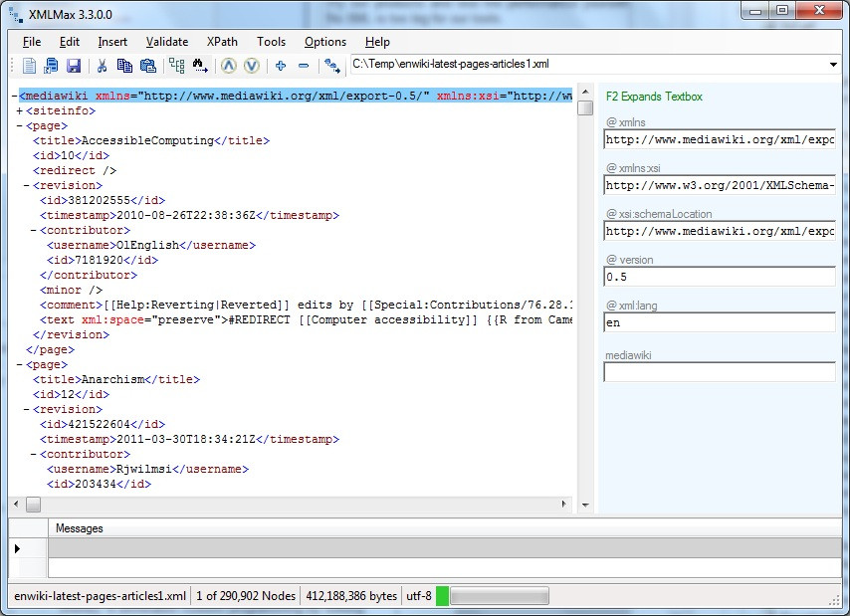Click the binoculars Find icon

coord(199,66)
